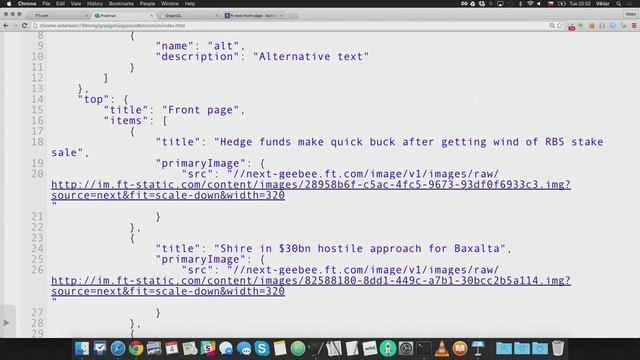This screenshot has width=640, height=360.
Task: Open Keynote from the dock
Action: (x=478, y=348)
